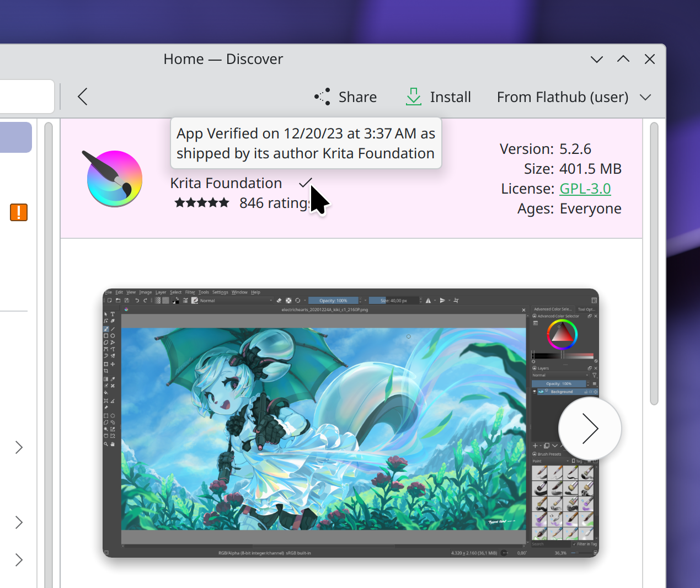The width and height of the screenshot is (700, 588).
Task: Expand the bottom sidebar category chevron
Action: (19, 559)
